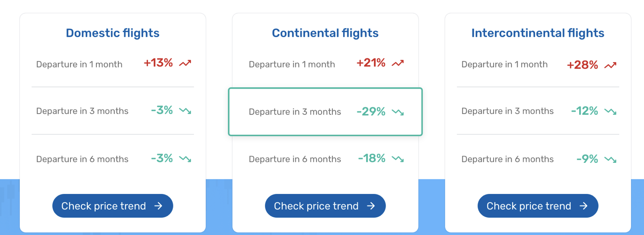Image resolution: width=644 pixels, height=235 pixels.
Task: Select the highlighted Continental Departure in 3 months row
Action: click(x=325, y=112)
